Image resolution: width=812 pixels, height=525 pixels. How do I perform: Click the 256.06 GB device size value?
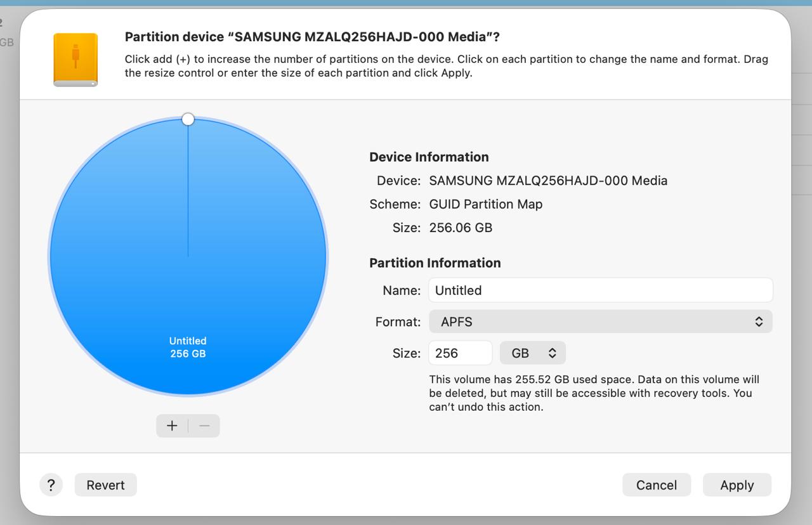461,228
